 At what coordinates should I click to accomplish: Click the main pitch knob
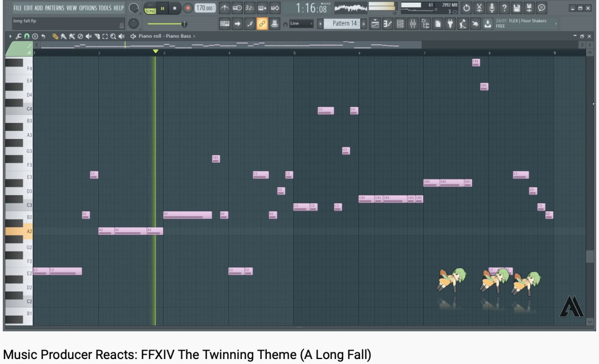tap(133, 24)
